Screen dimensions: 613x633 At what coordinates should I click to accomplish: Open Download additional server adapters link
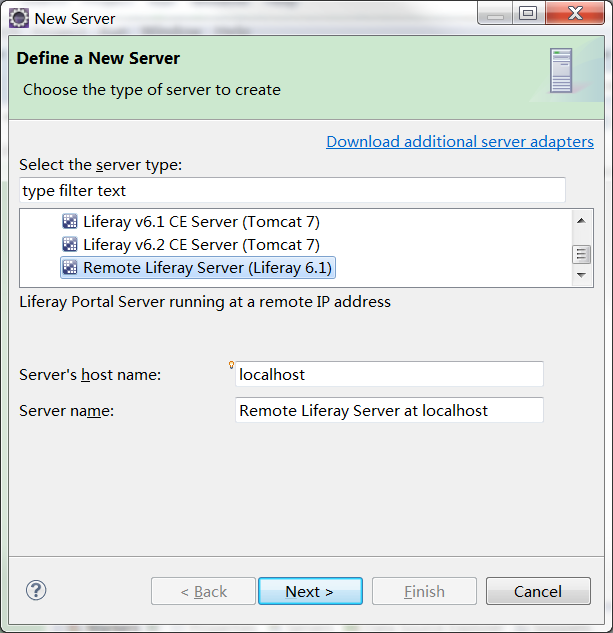pos(460,142)
